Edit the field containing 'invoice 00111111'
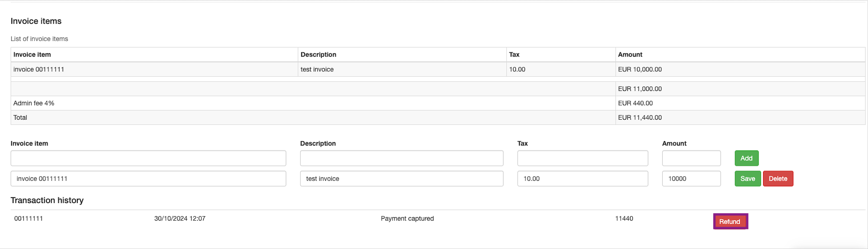The width and height of the screenshot is (868, 249). [x=148, y=179]
